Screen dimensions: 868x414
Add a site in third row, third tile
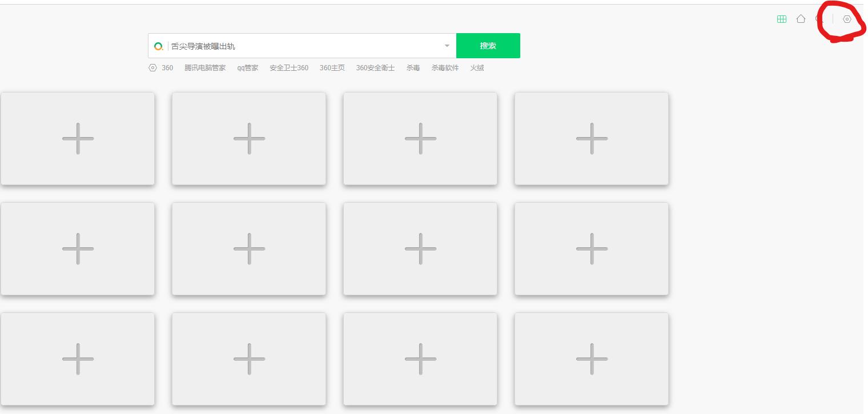click(x=420, y=359)
